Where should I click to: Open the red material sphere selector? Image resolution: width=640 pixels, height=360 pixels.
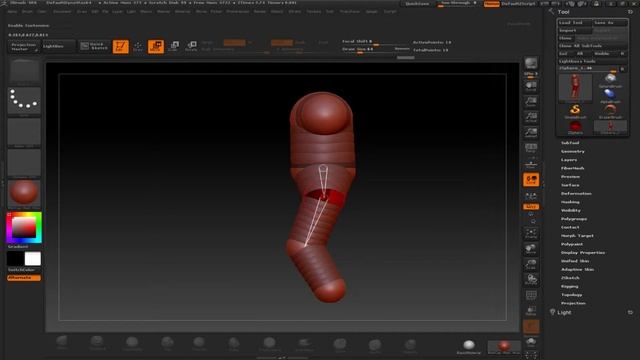24,194
